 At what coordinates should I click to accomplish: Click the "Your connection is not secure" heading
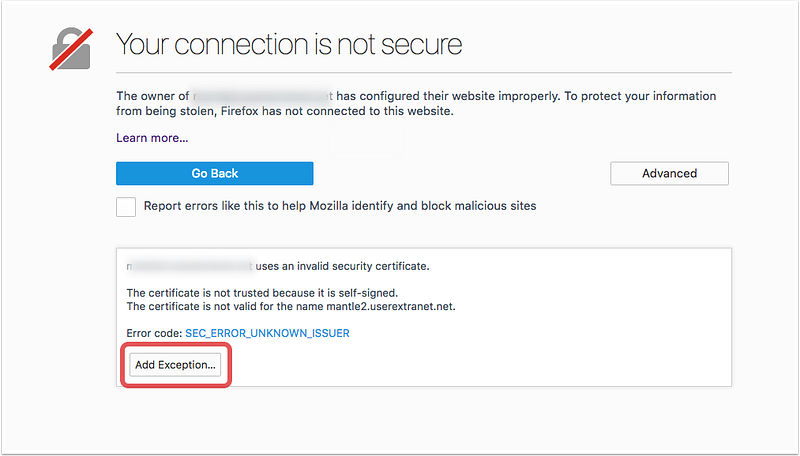click(x=289, y=44)
